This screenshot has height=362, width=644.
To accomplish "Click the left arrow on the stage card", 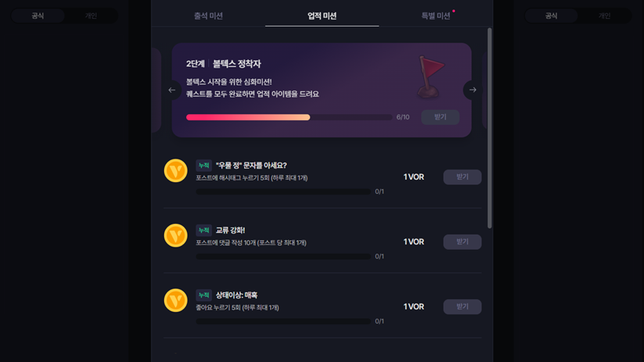I will point(172,90).
